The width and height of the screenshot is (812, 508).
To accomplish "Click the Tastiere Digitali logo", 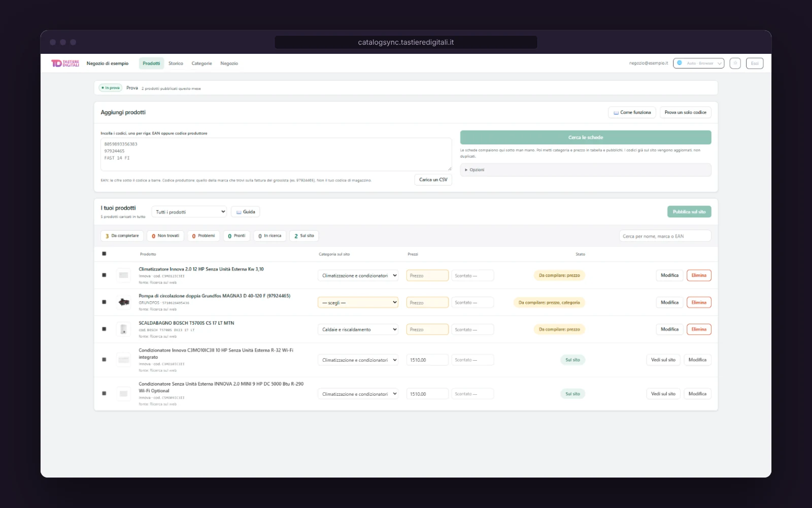I will click(x=65, y=63).
